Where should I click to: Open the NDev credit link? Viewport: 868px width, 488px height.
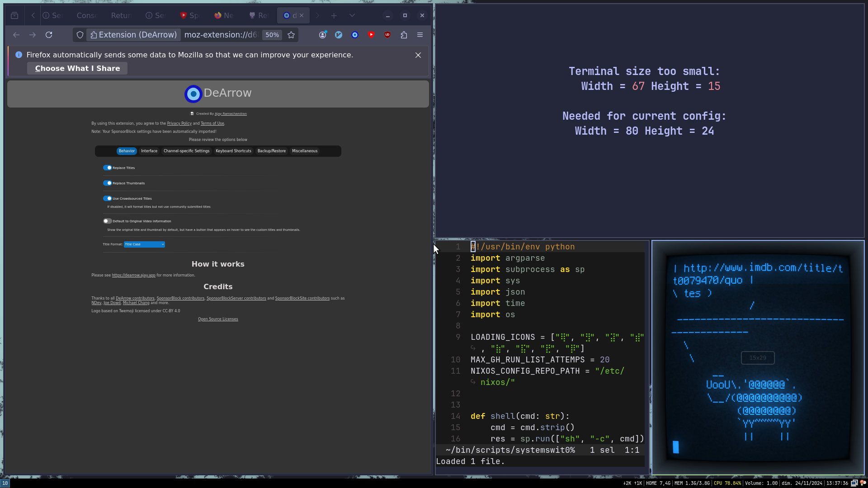tap(96, 303)
